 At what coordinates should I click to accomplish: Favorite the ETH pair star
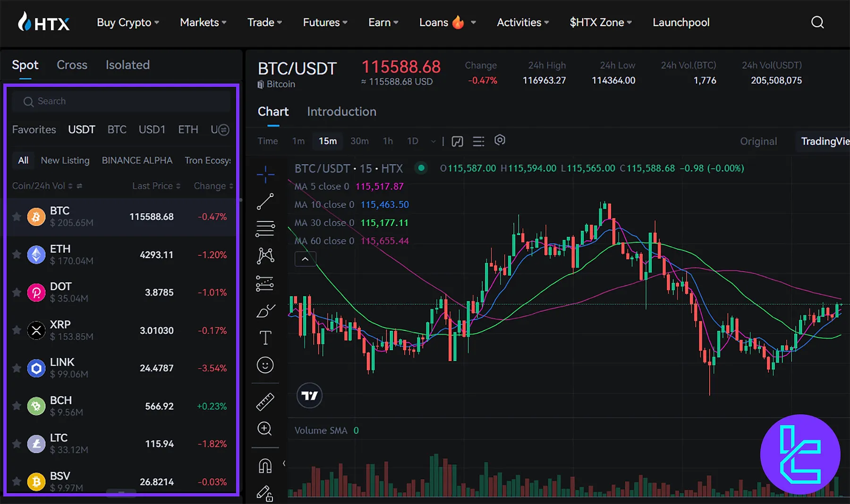click(x=17, y=254)
